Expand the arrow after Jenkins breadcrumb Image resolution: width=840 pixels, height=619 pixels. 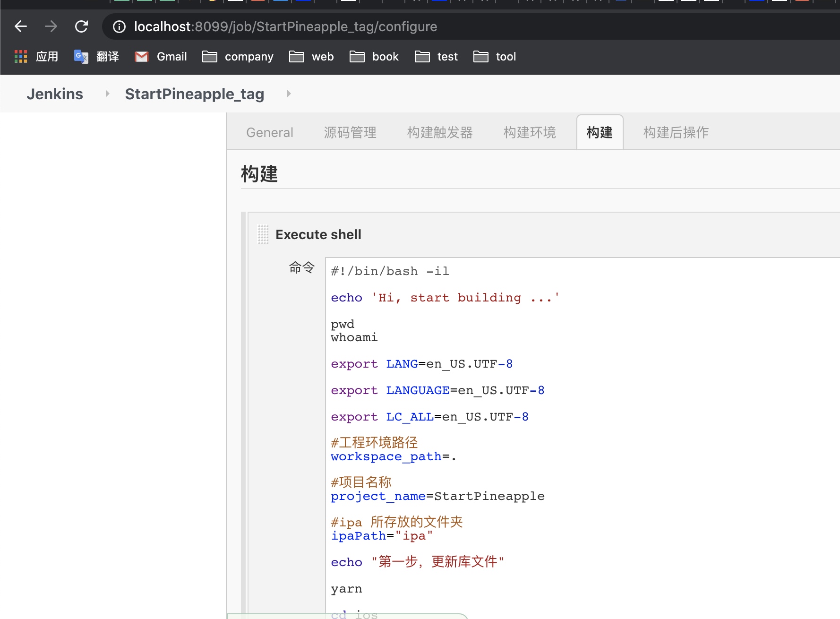pyautogui.click(x=107, y=94)
